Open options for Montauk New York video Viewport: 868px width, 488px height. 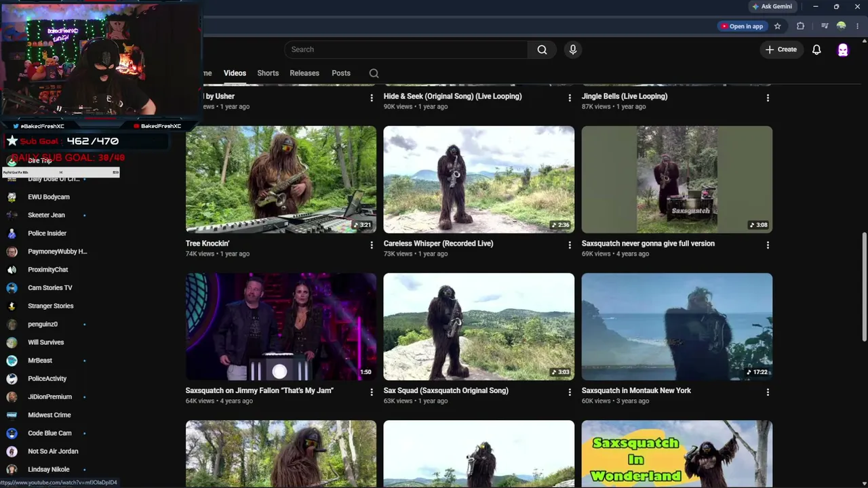(768, 392)
